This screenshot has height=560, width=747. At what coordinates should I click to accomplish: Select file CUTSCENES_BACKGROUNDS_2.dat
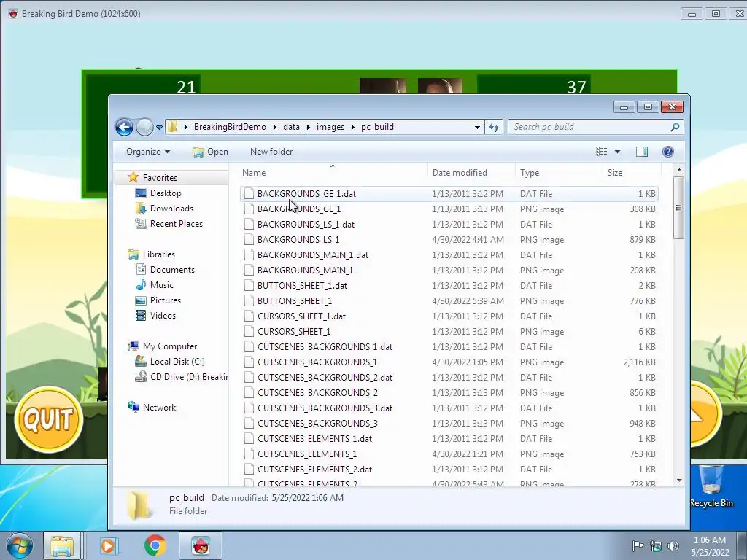coord(325,378)
